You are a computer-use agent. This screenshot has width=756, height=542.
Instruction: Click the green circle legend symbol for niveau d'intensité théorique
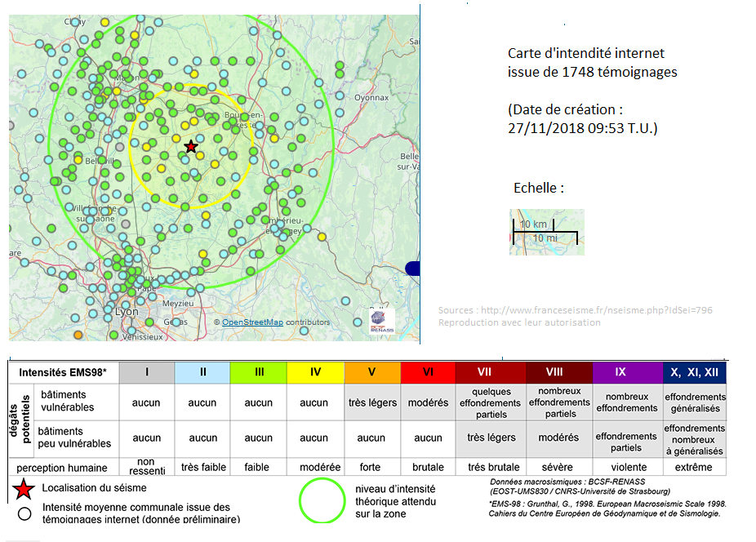322,500
